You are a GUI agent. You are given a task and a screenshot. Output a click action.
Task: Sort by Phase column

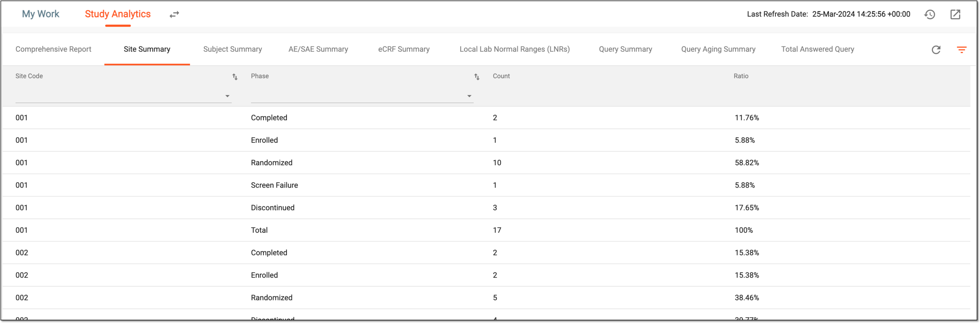(477, 77)
